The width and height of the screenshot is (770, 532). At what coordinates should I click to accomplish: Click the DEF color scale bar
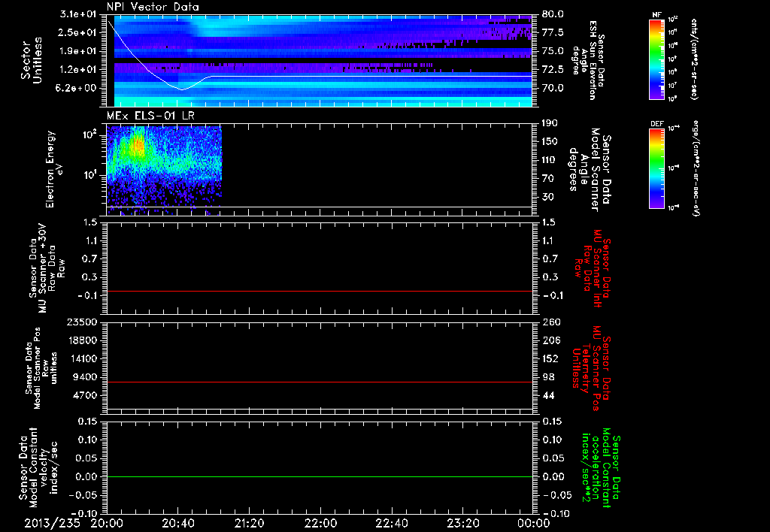657,168
